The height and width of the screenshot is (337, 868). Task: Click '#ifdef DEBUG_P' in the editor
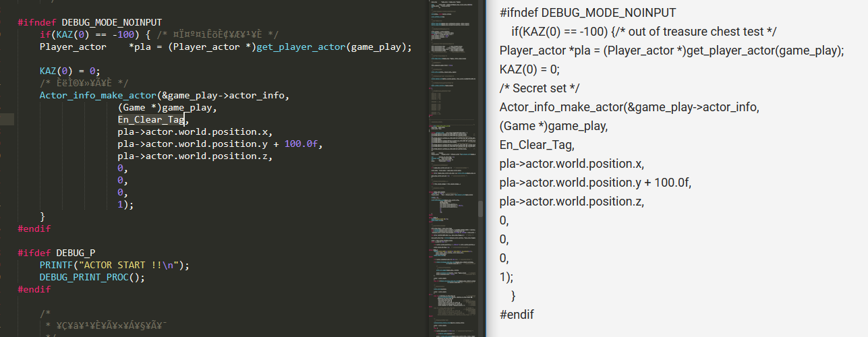pos(56,253)
